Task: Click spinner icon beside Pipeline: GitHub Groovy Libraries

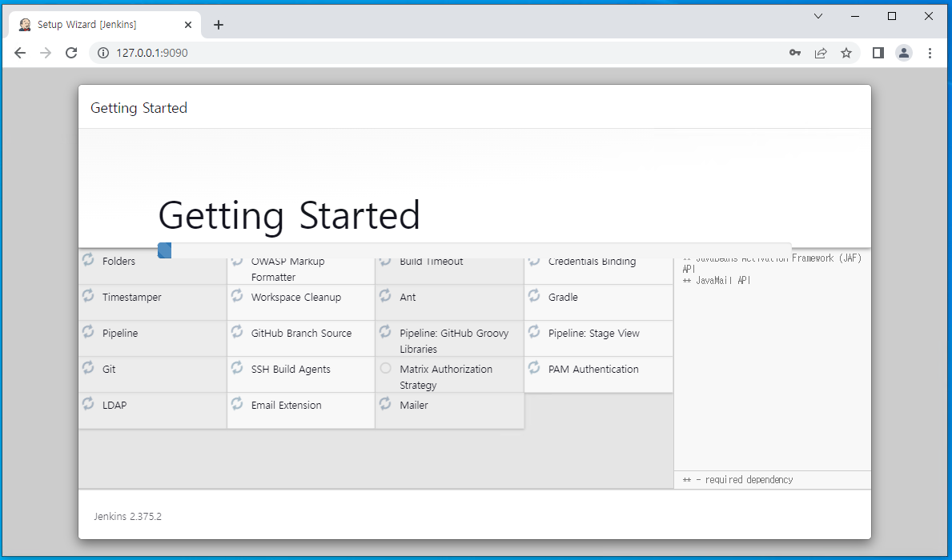Action: 385,331
